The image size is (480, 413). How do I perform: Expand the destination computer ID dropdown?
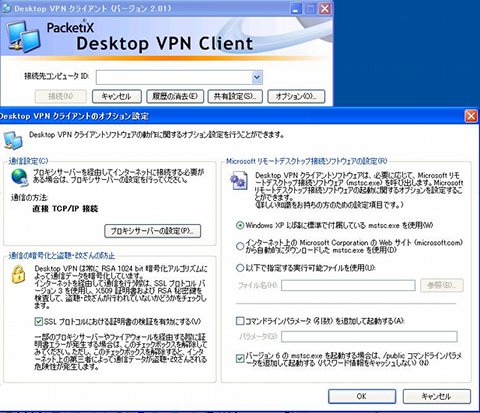coord(257,77)
